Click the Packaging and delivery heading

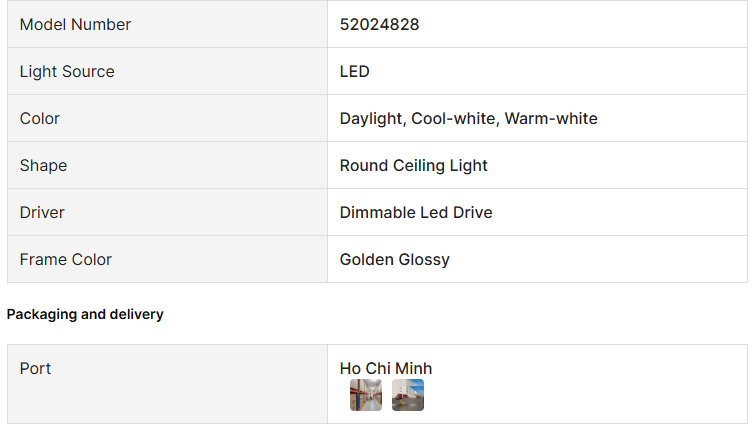[x=85, y=314]
